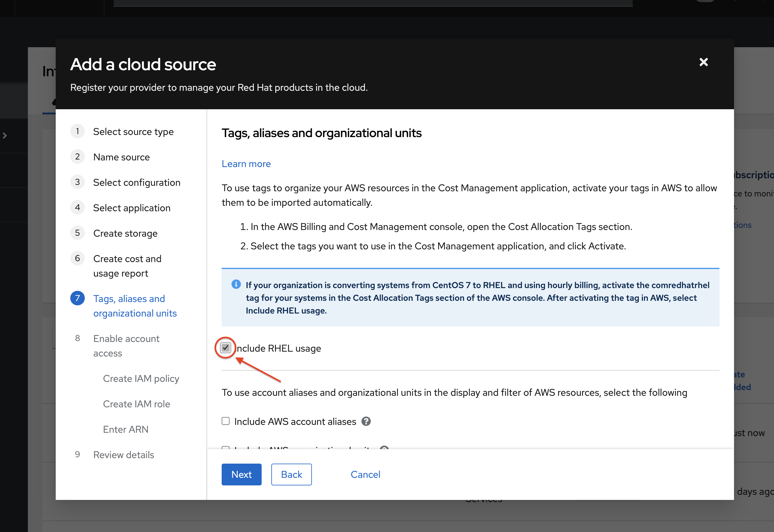Toggle the partially hidden organizational units checkbox
Viewport: 774px width, 532px height.
pyautogui.click(x=226, y=448)
